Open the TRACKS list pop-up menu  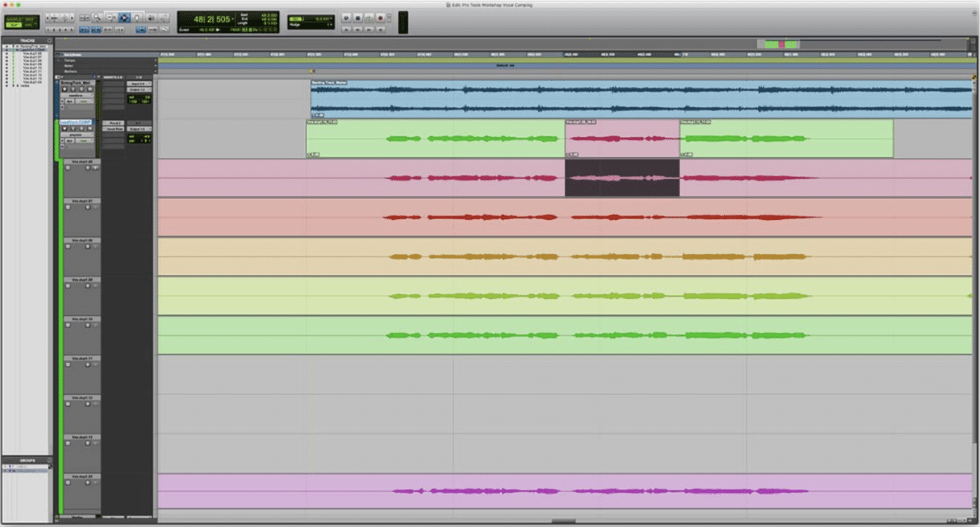[x=49, y=41]
